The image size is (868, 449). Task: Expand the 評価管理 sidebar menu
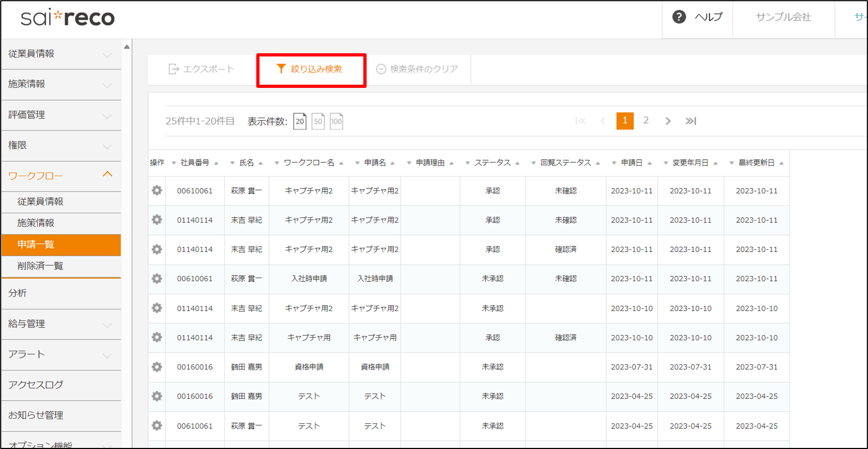[x=61, y=115]
